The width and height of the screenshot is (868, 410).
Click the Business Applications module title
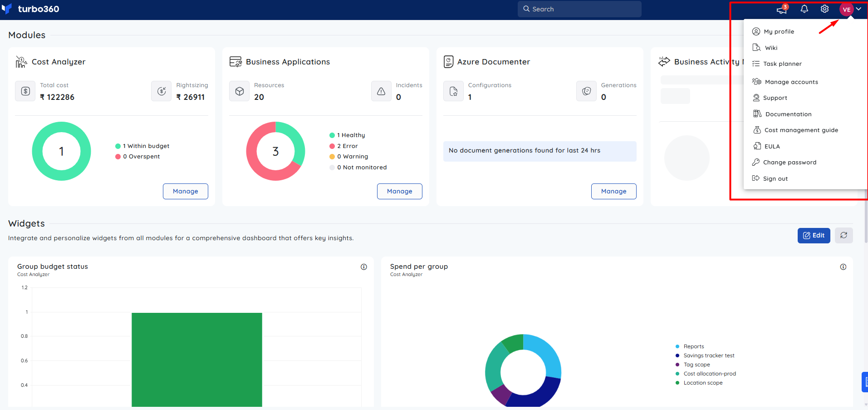point(288,62)
